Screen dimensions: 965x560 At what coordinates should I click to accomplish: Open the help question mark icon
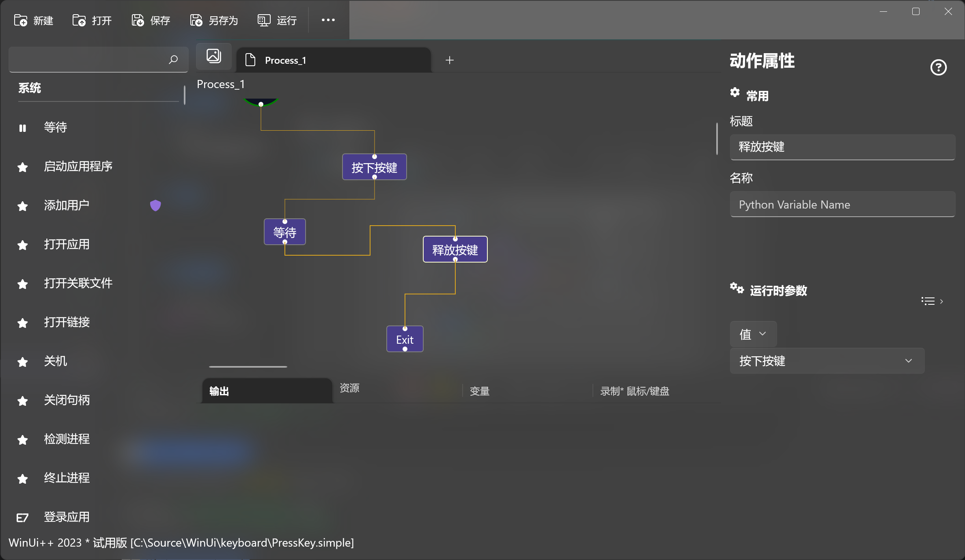tap(938, 67)
